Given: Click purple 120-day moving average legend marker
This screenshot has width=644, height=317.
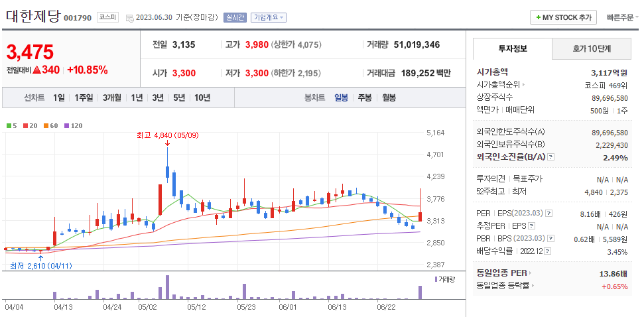Looking at the screenshot, I should tap(66, 125).
